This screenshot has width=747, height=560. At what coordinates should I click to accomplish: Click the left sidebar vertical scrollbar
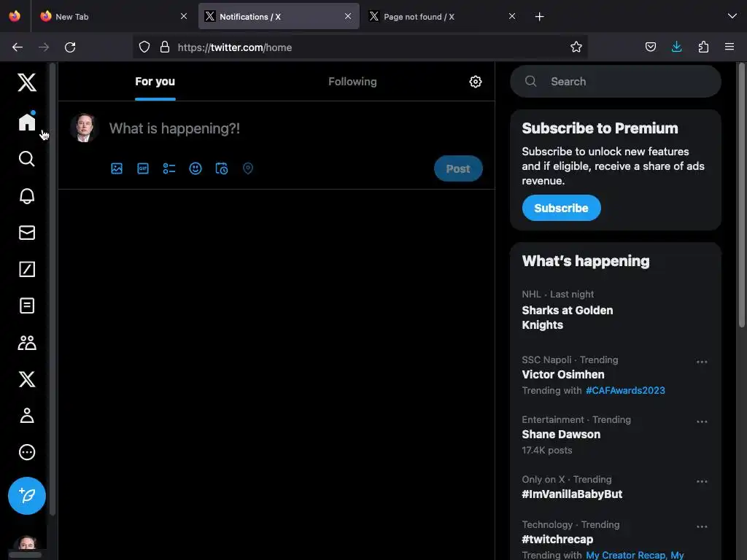point(53,289)
